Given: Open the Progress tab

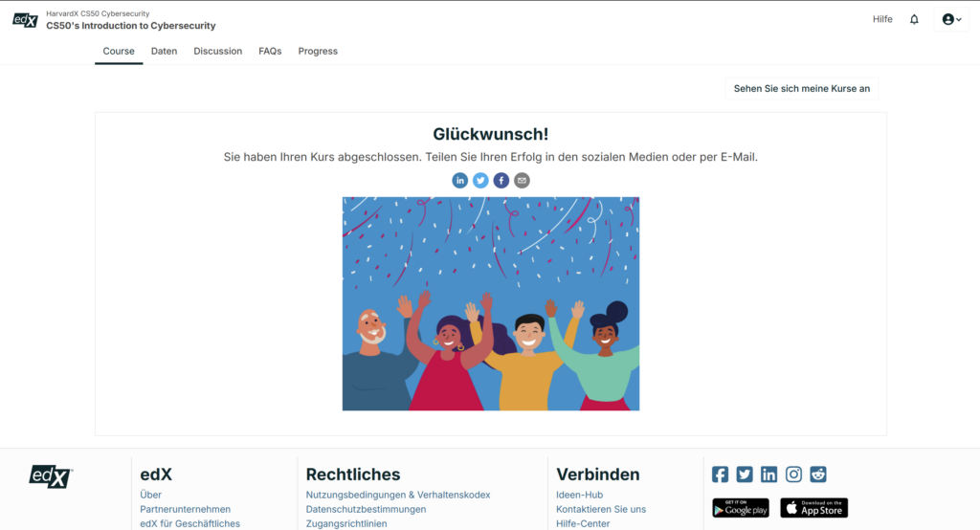Looking at the screenshot, I should (x=318, y=52).
